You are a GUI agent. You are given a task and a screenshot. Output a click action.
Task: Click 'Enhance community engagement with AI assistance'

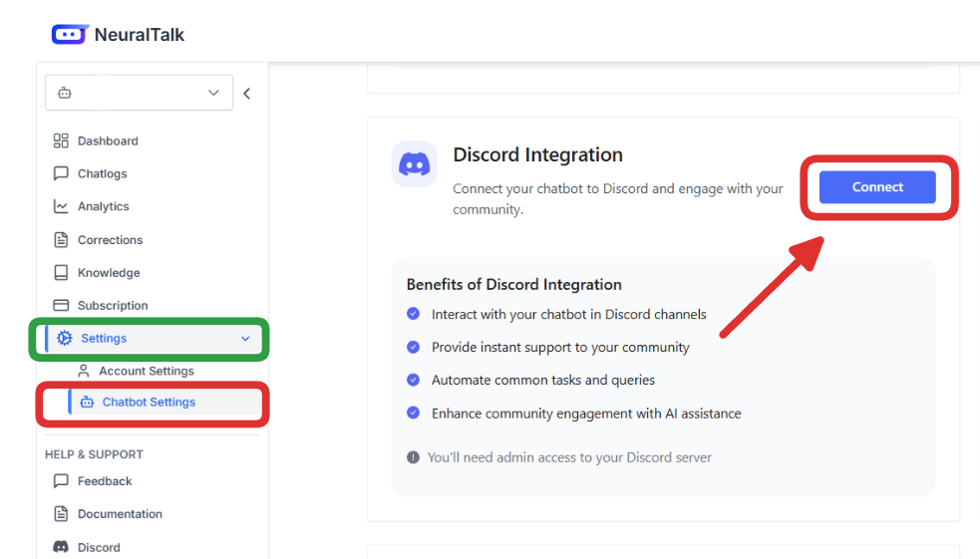[586, 414]
